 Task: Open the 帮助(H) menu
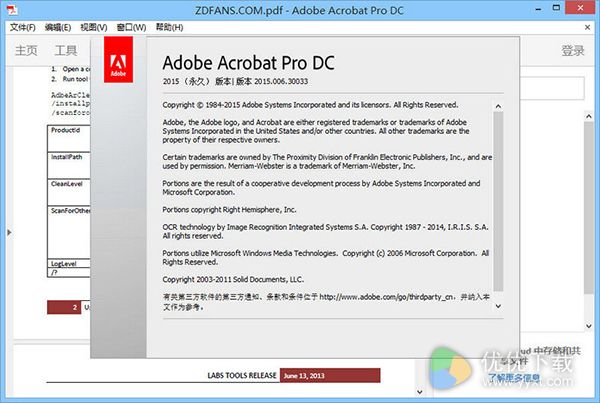click(x=169, y=28)
